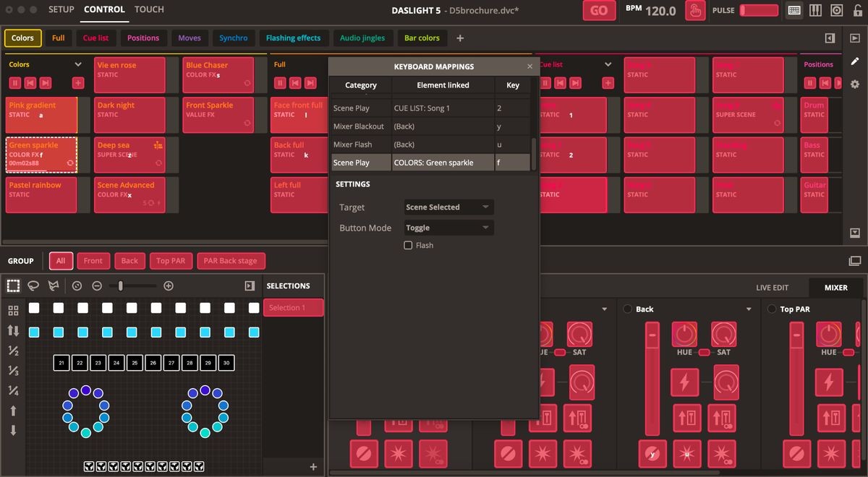
Task: Select the lasso selection tool
Action: click(33, 286)
